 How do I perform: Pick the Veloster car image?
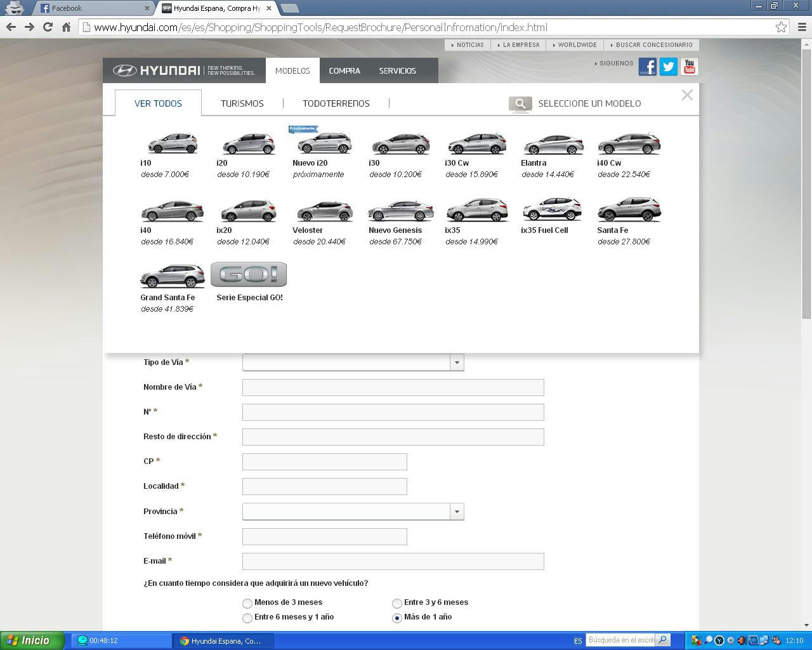(324, 211)
